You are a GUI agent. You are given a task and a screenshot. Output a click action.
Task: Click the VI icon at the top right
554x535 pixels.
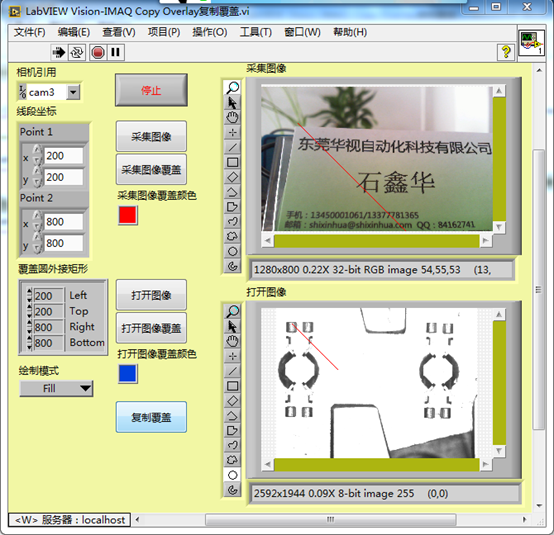(531, 43)
